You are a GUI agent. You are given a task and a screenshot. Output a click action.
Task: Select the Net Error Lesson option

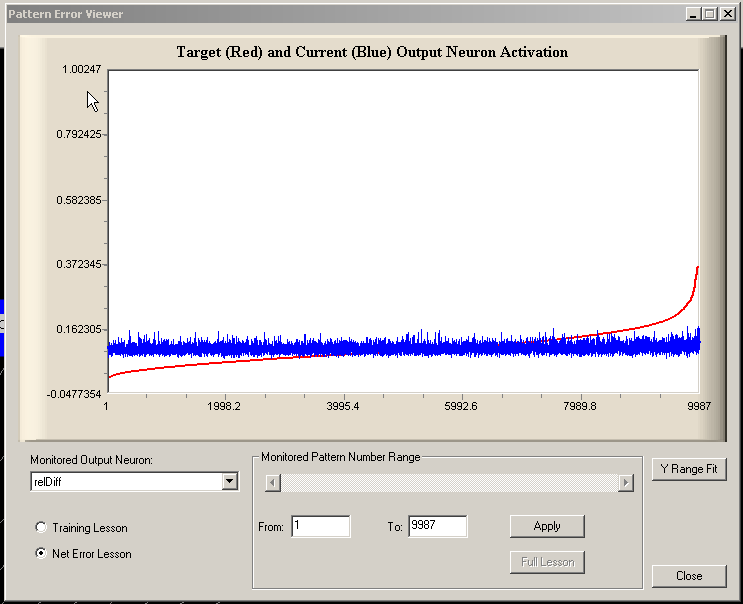click(41, 554)
